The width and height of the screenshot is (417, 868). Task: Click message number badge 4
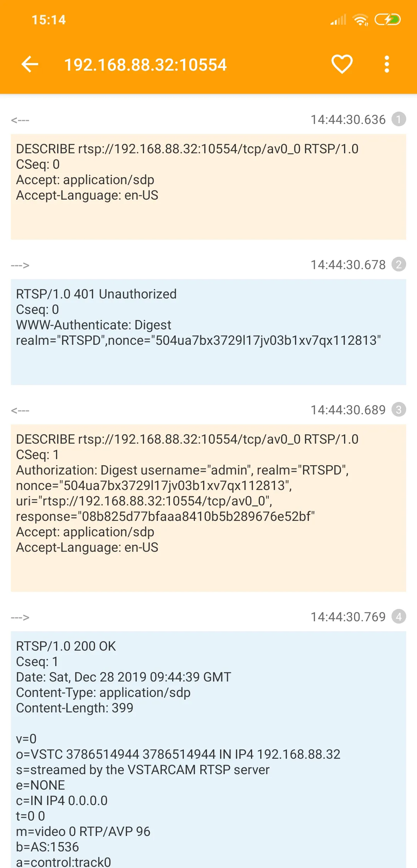[x=399, y=617]
